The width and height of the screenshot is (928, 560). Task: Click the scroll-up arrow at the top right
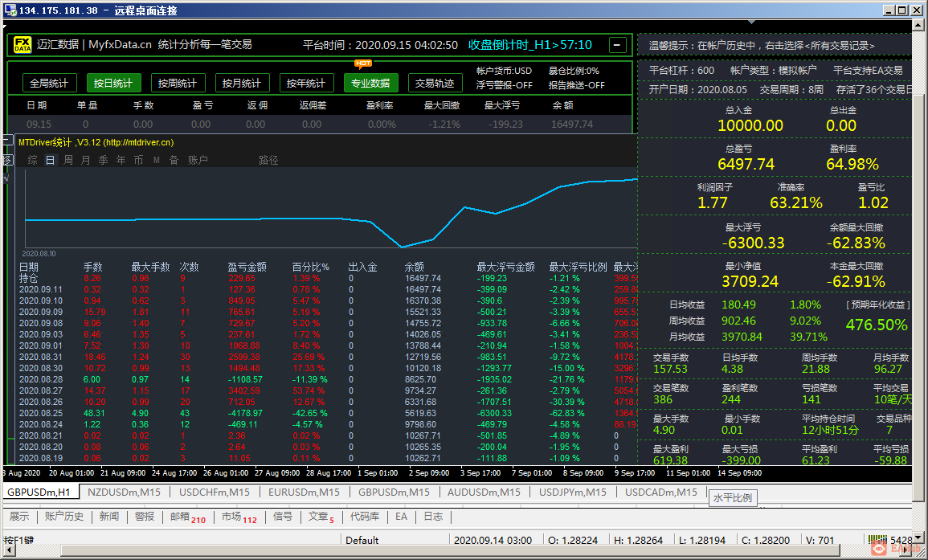coord(918,25)
